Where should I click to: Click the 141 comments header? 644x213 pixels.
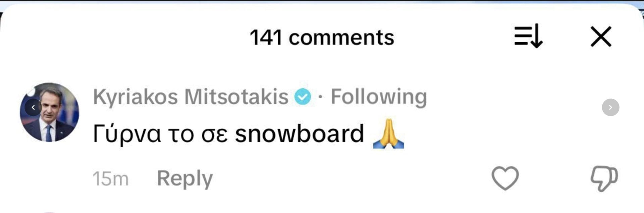322,37
